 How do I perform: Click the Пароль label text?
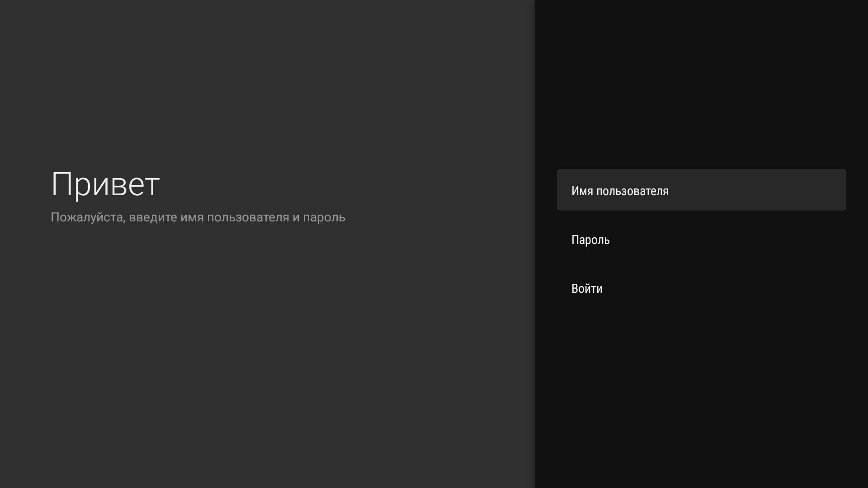click(x=590, y=239)
